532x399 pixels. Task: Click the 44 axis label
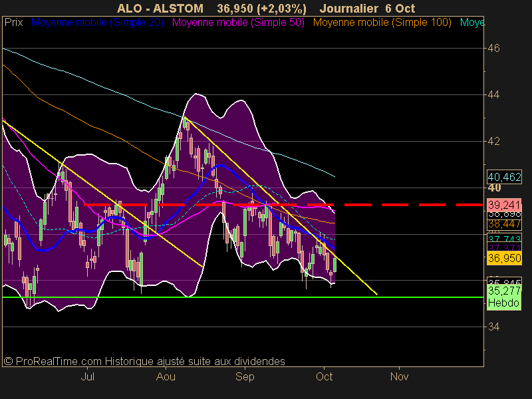click(x=493, y=94)
